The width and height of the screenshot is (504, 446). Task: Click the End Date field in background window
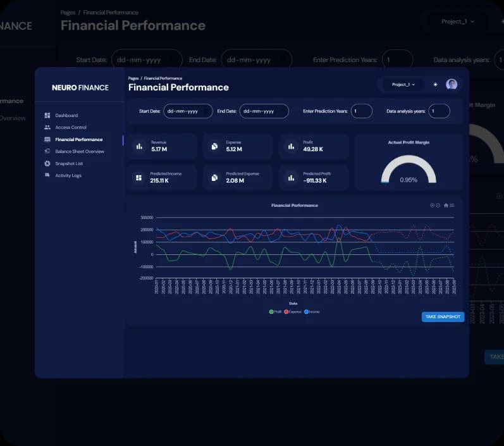point(257,60)
